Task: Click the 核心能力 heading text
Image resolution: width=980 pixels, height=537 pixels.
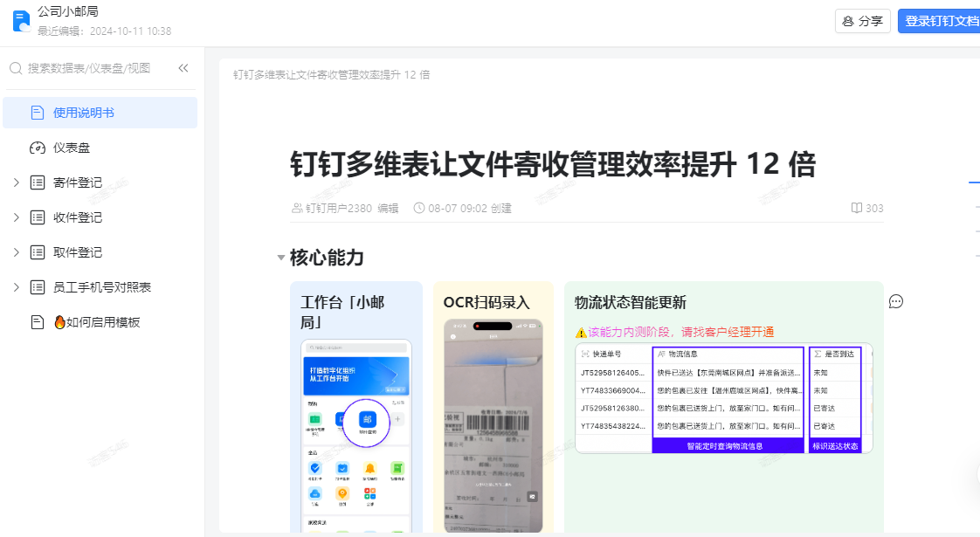Action: [327, 258]
